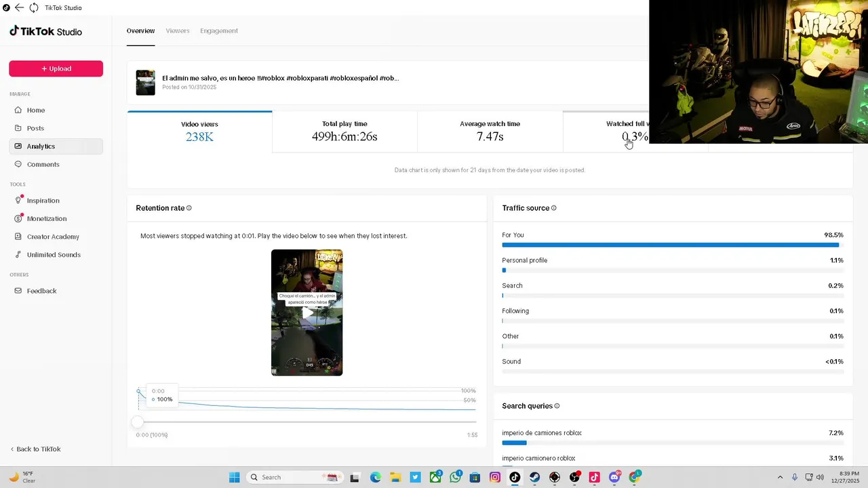
Task: Click the retention timeline slider handle
Action: pyautogui.click(x=138, y=422)
